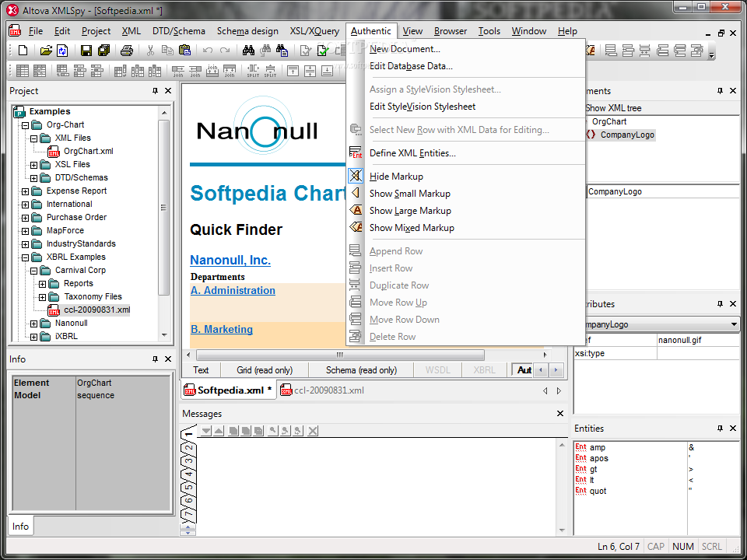Viewport: 747px width, 560px height.
Task: Click the New document toolbar icon
Action: (23, 51)
